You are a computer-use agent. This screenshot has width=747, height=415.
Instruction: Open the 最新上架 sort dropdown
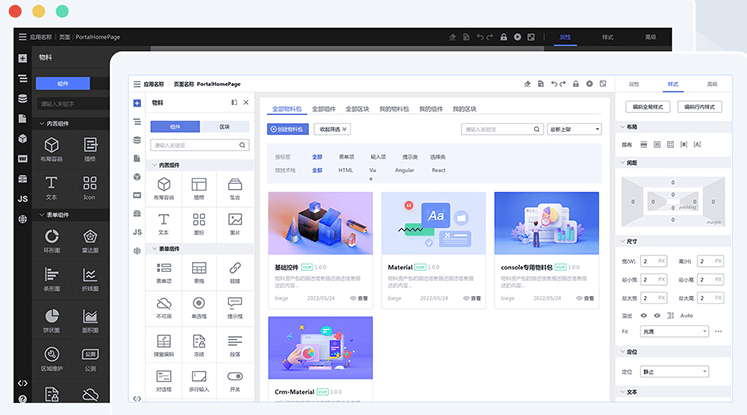(x=574, y=129)
